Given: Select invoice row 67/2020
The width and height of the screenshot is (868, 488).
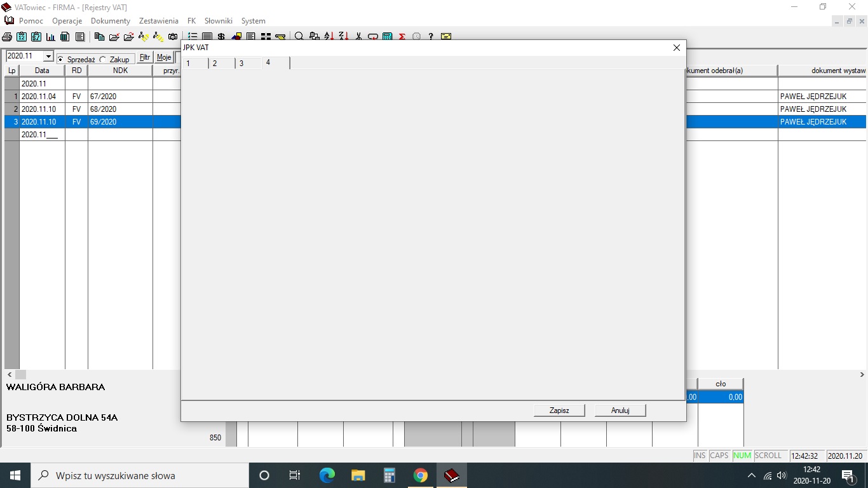Looking at the screenshot, I should (x=103, y=97).
